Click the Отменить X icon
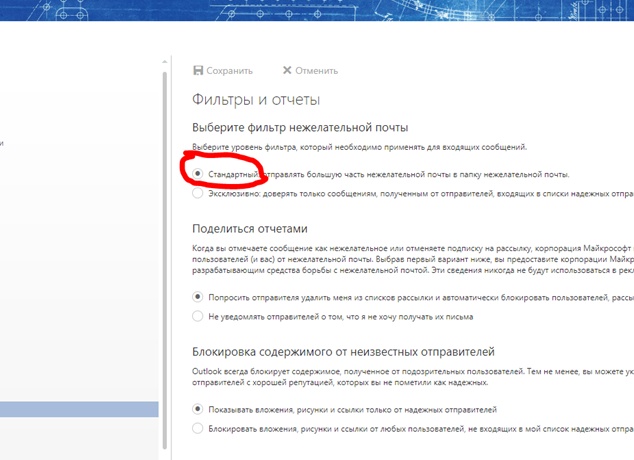 pyautogui.click(x=287, y=70)
